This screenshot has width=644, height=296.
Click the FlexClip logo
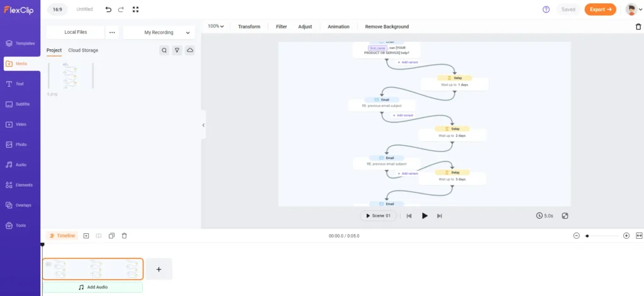click(19, 10)
